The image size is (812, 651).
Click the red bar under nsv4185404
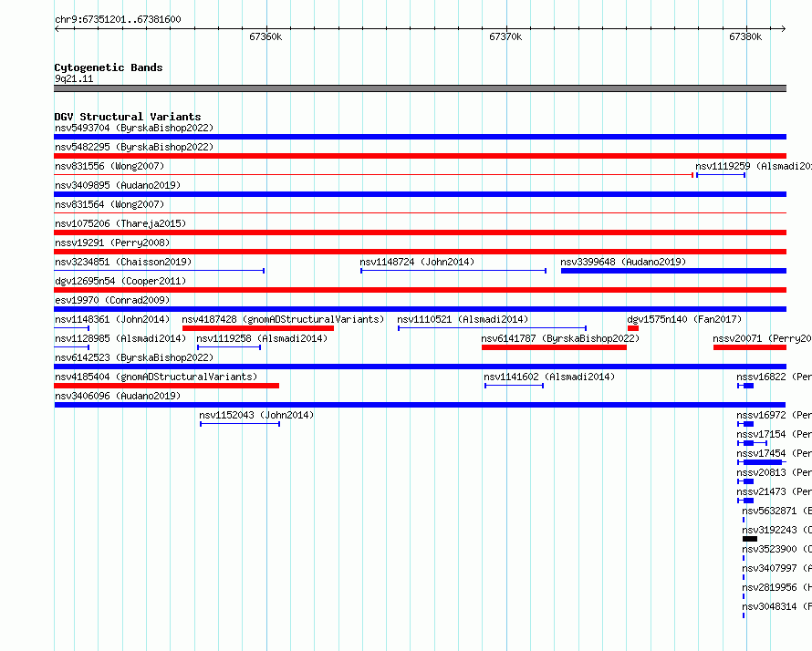[167, 386]
